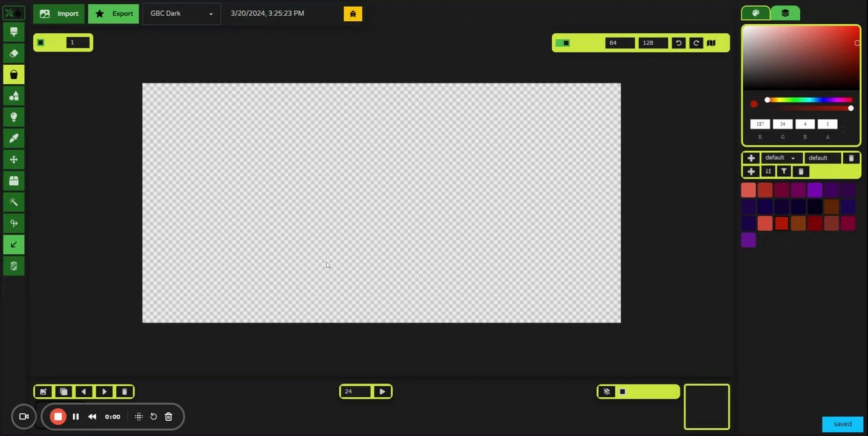Select the Bucket fill tool
Viewport: 868px width, 436px height.
[13, 74]
